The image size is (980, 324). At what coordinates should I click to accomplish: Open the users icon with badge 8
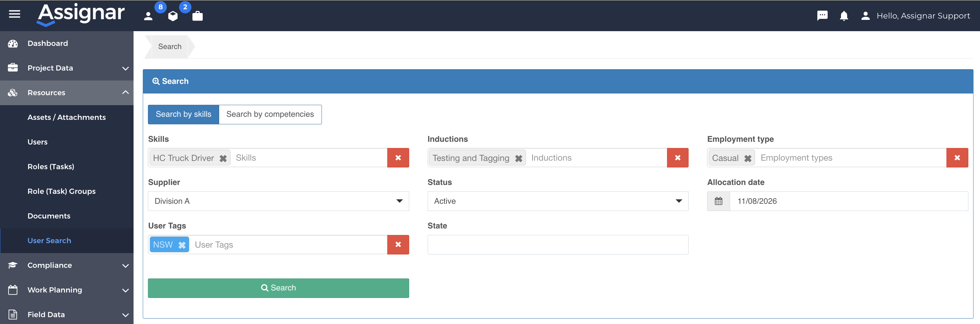point(148,16)
